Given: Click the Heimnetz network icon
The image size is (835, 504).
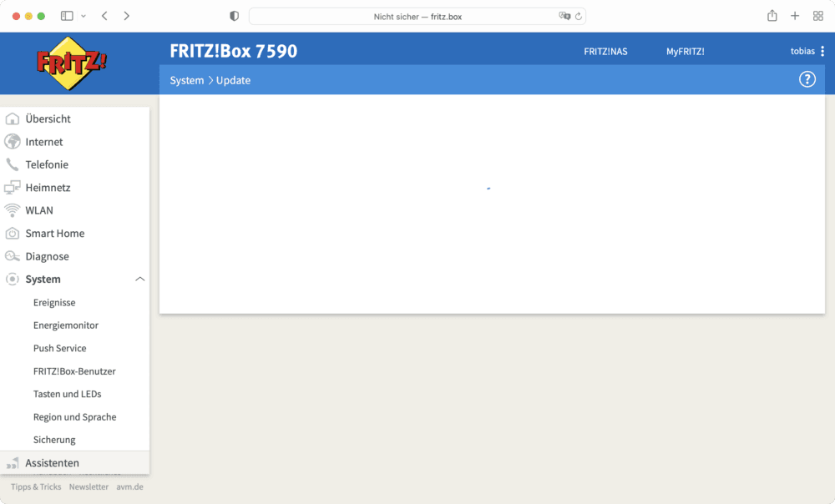Looking at the screenshot, I should pyautogui.click(x=13, y=188).
